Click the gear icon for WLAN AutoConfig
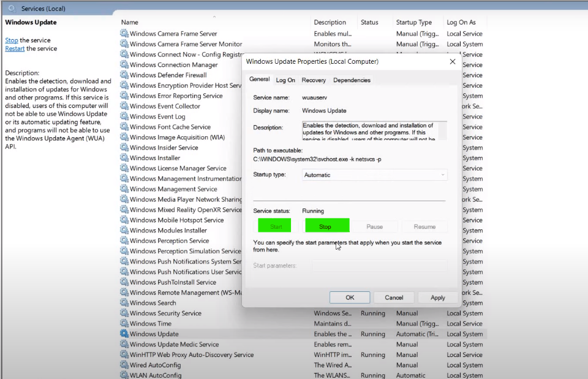This screenshot has width=588, height=379. 124,375
